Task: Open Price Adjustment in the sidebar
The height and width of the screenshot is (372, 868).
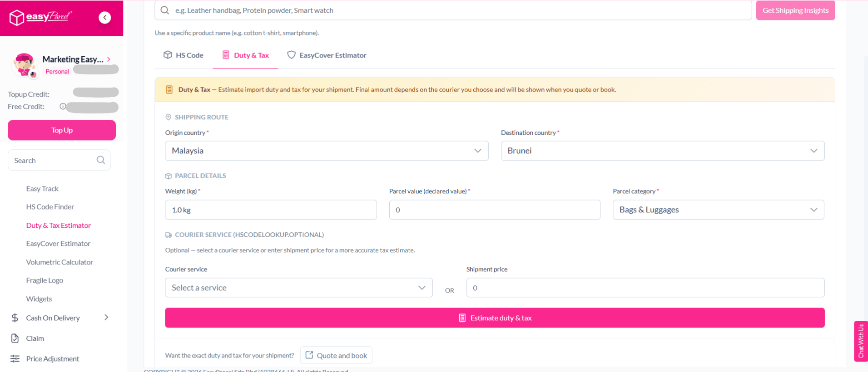Action: click(53, 359)
